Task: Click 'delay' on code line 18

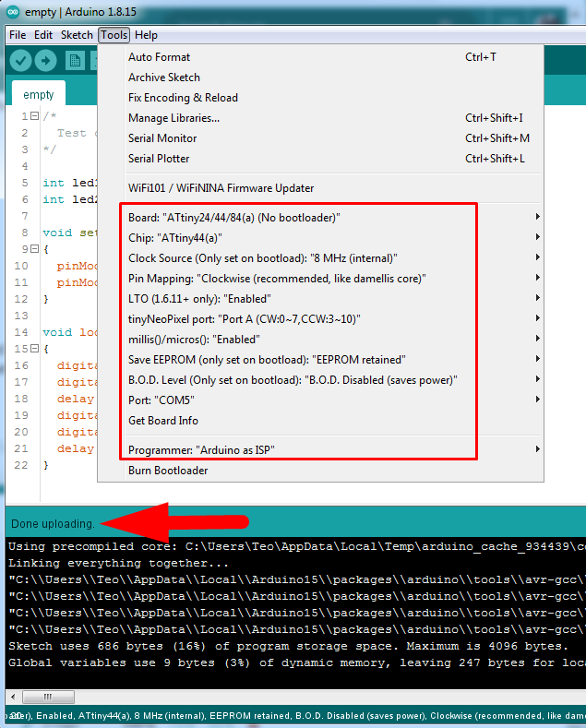Action: (76, 399)
